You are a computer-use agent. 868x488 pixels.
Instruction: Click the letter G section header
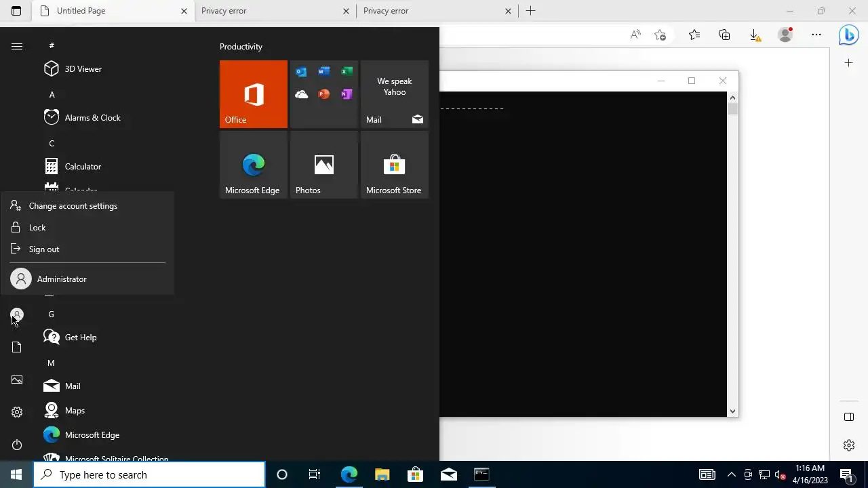point(51,314)
